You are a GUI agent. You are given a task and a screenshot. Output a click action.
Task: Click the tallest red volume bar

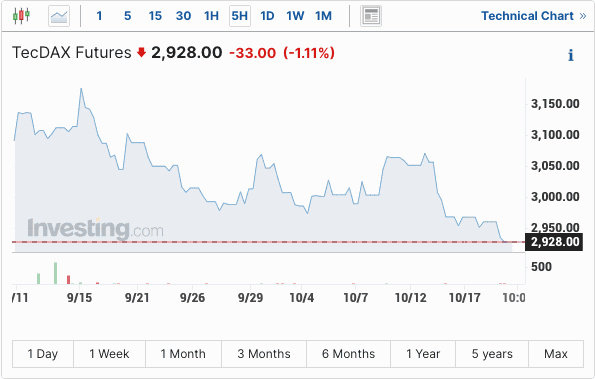[69, 280]
